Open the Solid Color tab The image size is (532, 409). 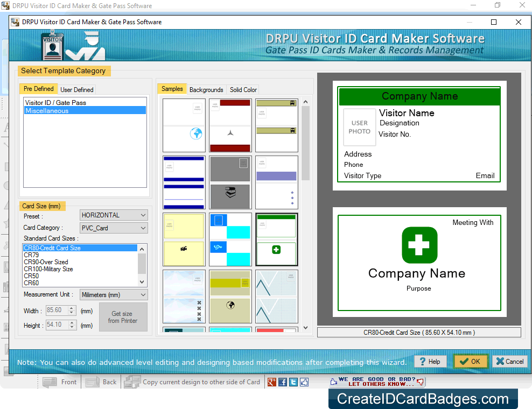point(243,89)
